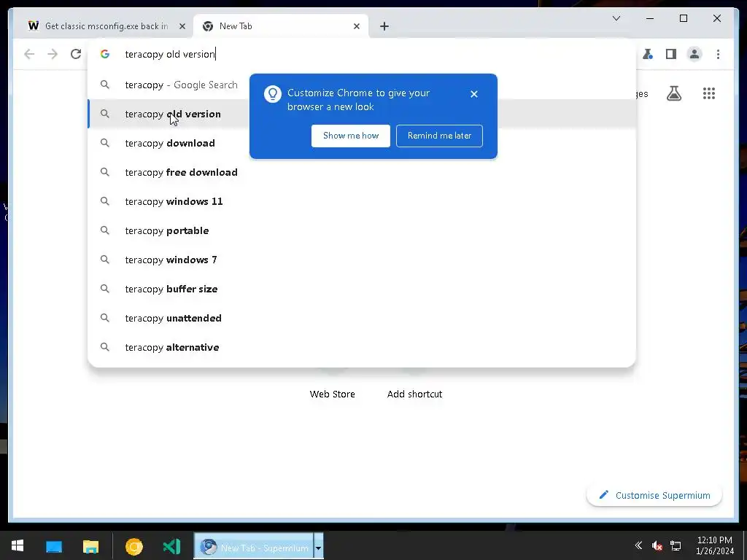
Task: Click the Search Labs flask on page
Action: pos(673,93)
